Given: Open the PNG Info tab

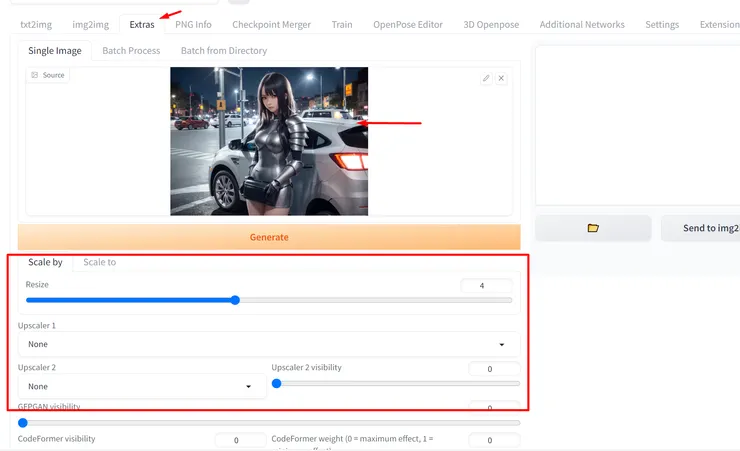Looking at the screenshot, I should tap(193, 25).
